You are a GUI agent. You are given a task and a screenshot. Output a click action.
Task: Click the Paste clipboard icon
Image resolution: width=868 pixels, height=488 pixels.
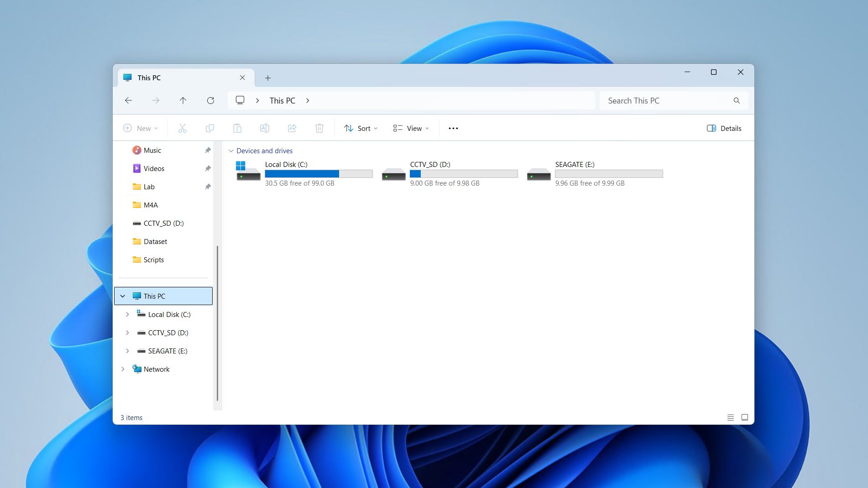point(237,128)
